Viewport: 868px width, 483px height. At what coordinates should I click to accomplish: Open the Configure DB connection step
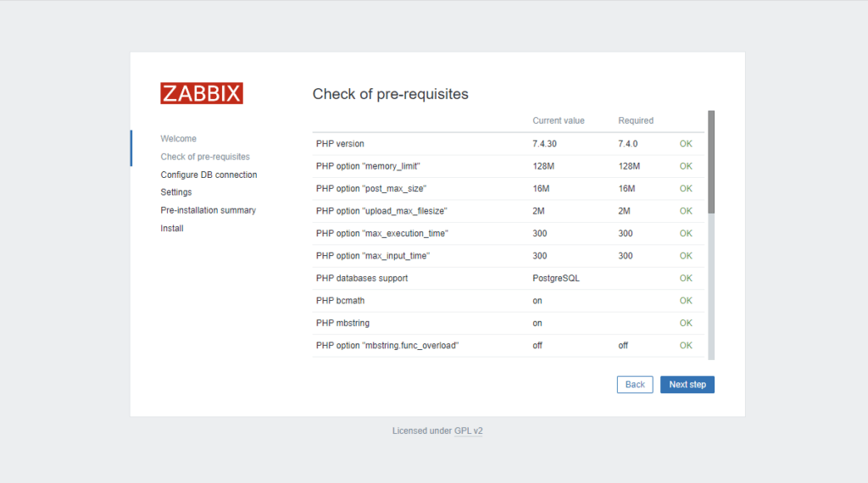(x=209, y=175)
